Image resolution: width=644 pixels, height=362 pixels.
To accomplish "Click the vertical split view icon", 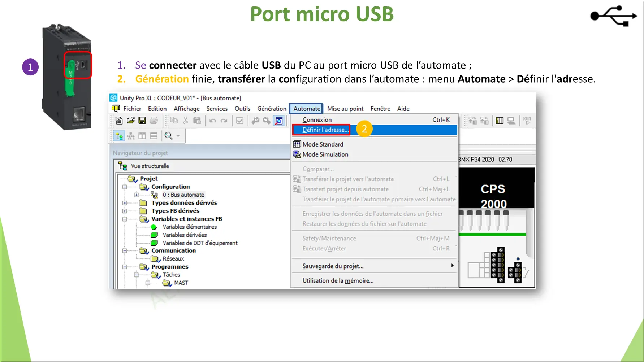I will pos(142,136).
